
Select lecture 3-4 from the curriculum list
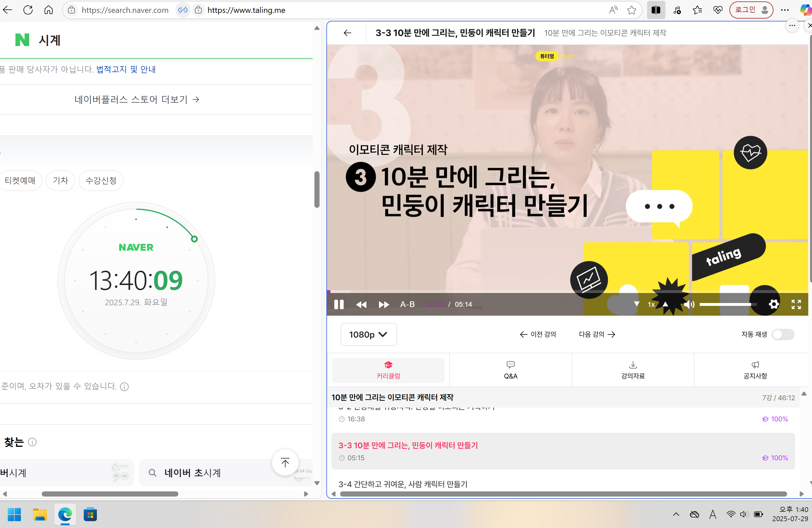(x=403, y=484)
